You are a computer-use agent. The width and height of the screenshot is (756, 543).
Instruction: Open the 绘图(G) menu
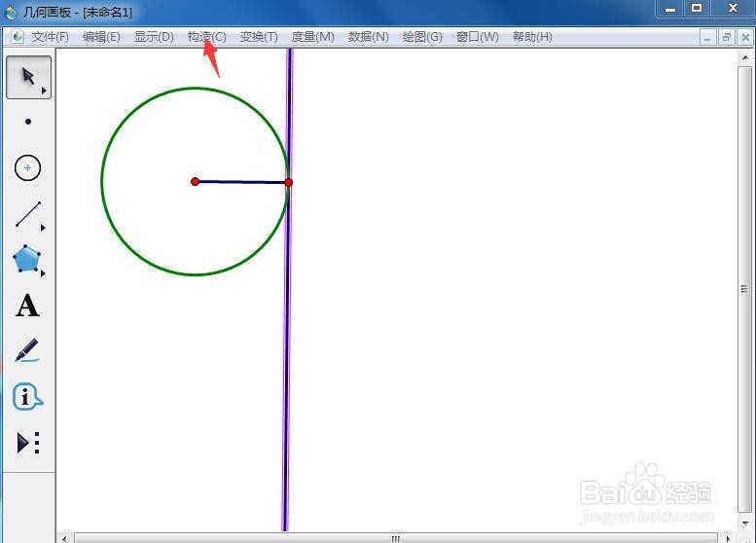click(x=422, y=37)
